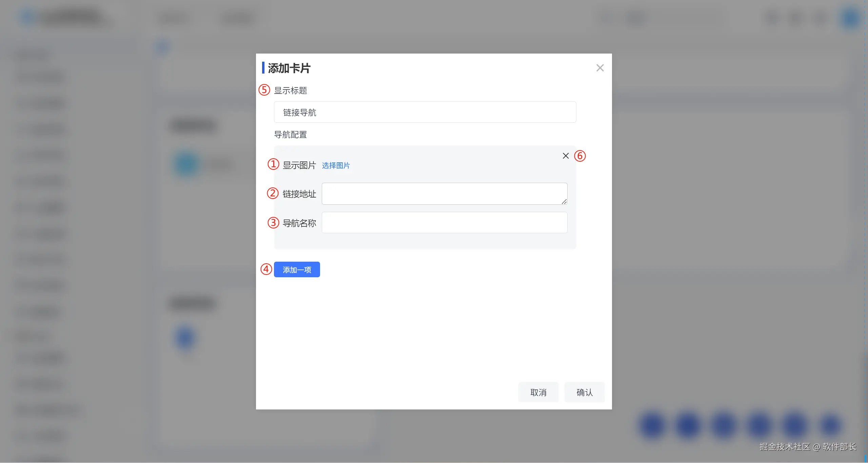Click the blurred user avatar at top right
Image resolution: width=868 pixels, height=463 pixels.
[850, 18]
